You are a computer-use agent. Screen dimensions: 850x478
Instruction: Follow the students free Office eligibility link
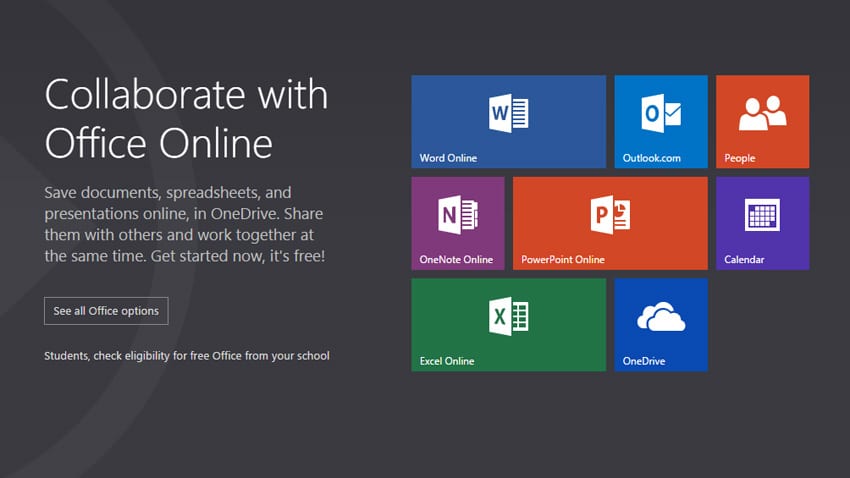tap(186, 356)
